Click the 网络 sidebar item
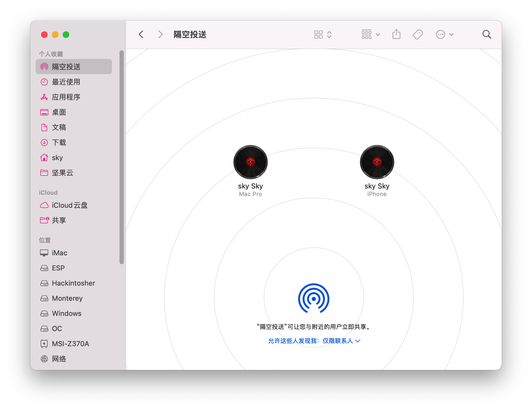The image size is (532, 410). (59, 359)
